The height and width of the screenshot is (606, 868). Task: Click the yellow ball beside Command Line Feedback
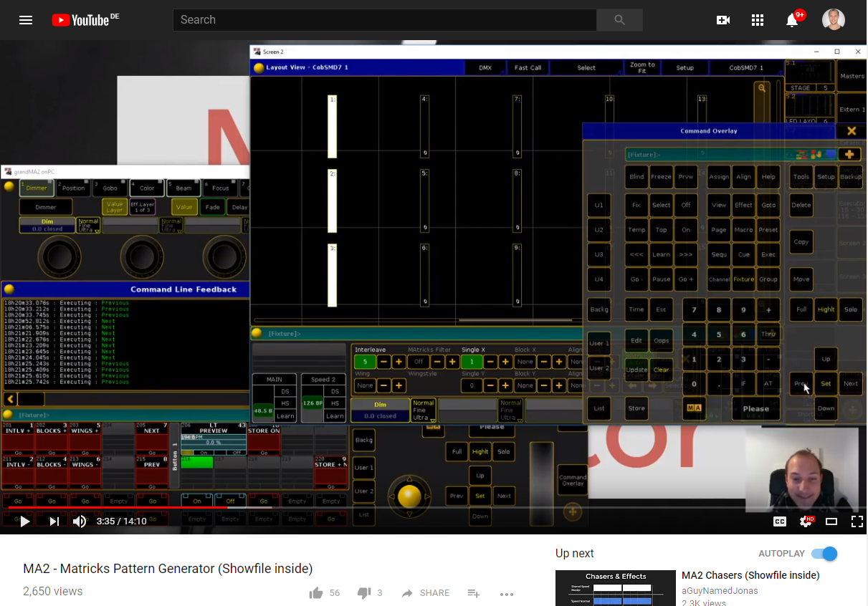point(9,289)
